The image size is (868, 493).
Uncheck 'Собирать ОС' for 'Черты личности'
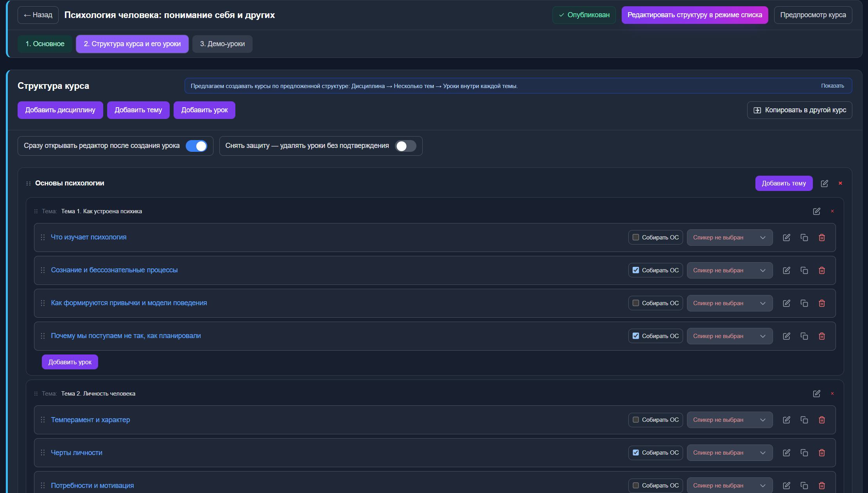coord(636,452)
